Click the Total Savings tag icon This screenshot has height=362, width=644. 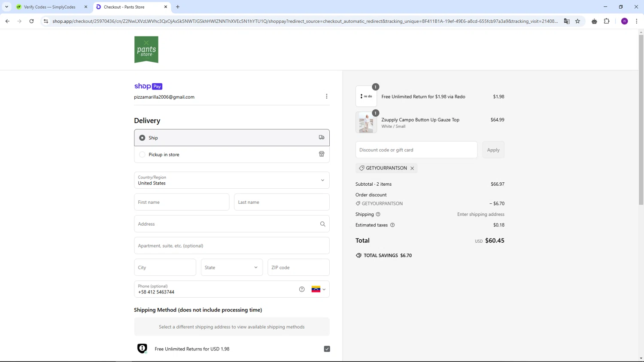[358, 256]
